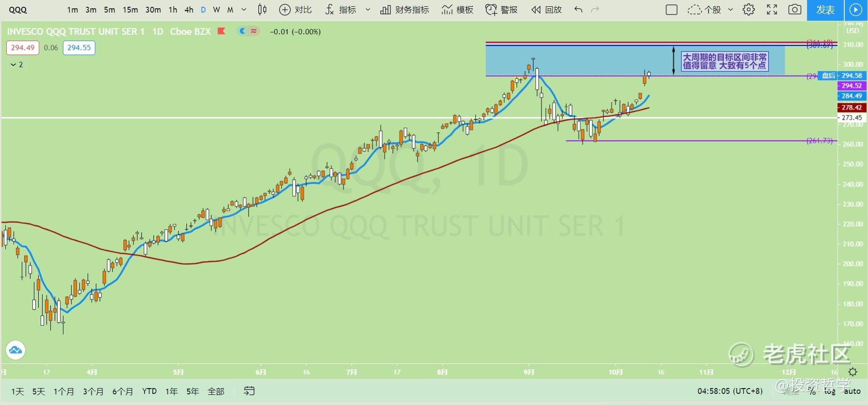Click the blue buy price 294.55 button
This screenshot has width=868, height=405.
[79, 48]
